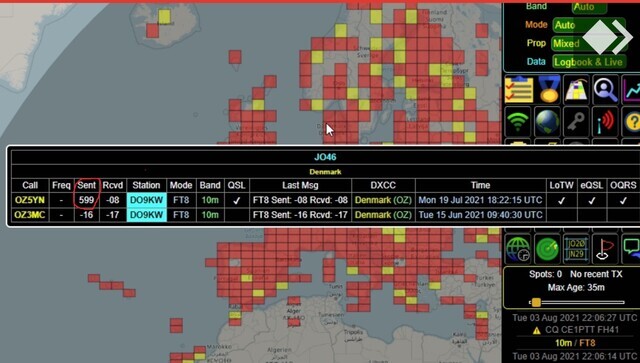Click the Max Age slider handle
The height and width of the screenshot is (363, 640).
[x=536, y=303]
